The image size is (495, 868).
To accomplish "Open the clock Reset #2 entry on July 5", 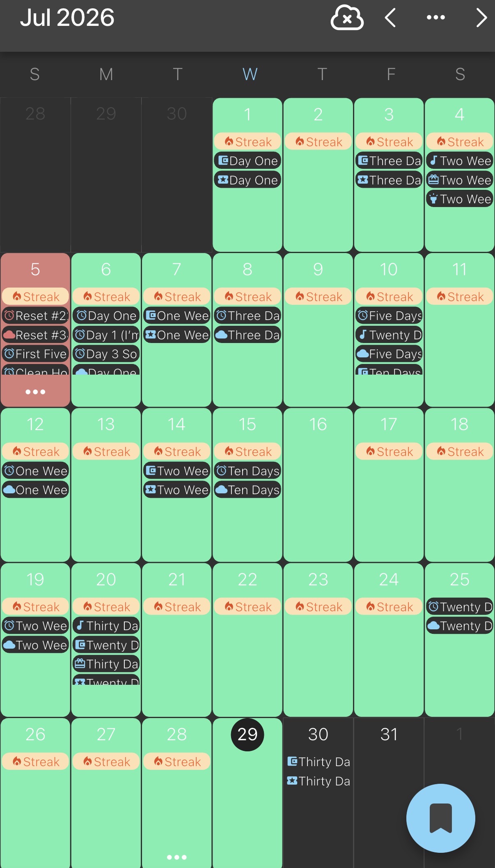I will point(35,315).
